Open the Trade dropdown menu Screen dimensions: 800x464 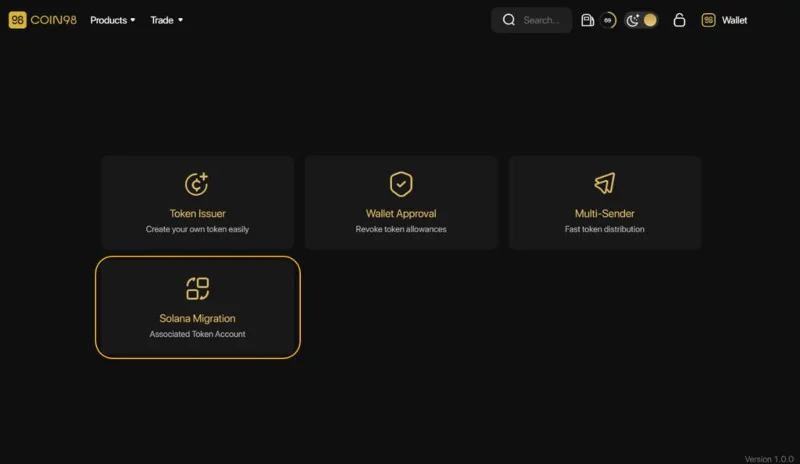click(166, 20)
